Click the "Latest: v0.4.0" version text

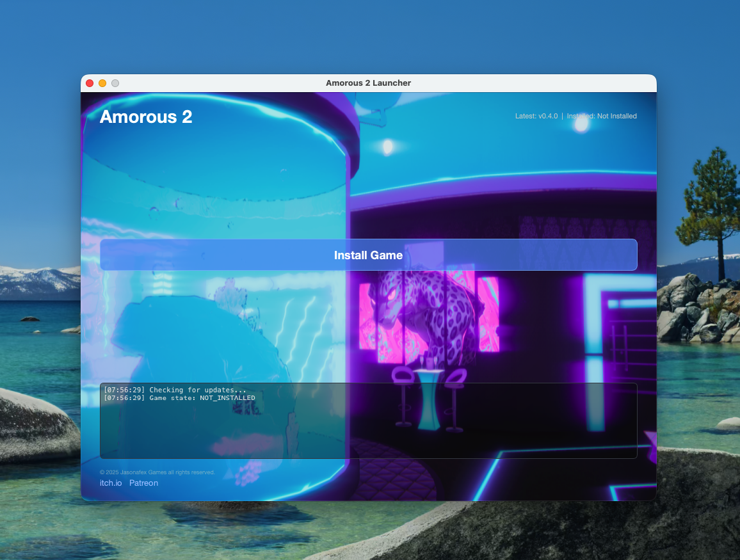(536, 116)
